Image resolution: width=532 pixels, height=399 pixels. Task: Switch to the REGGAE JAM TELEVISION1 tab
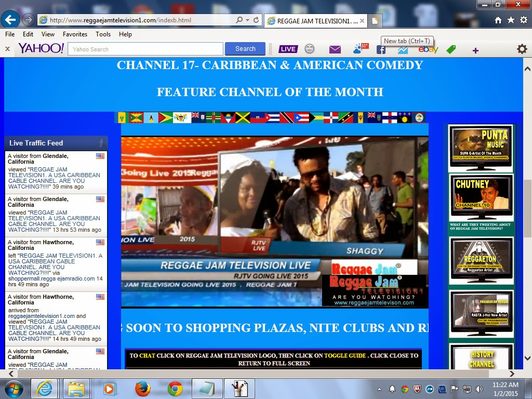tap(315, 21)
